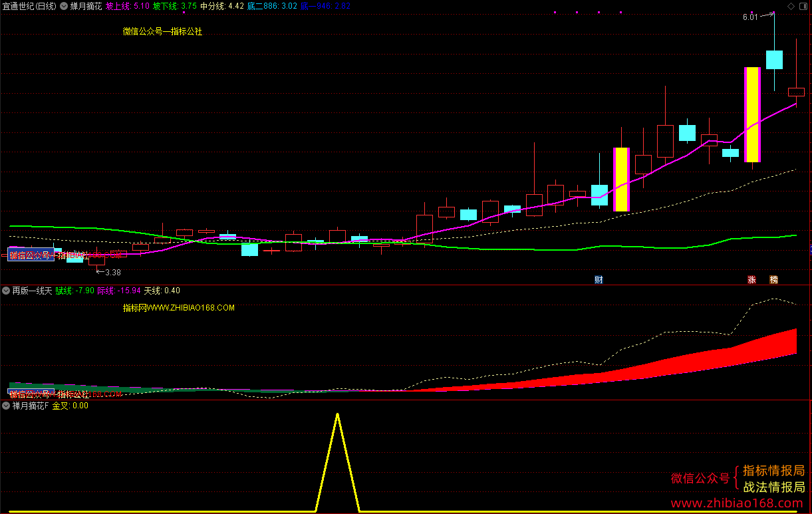
Task: Click the panel layout icon at top right
Action: (x=803, y=6)
